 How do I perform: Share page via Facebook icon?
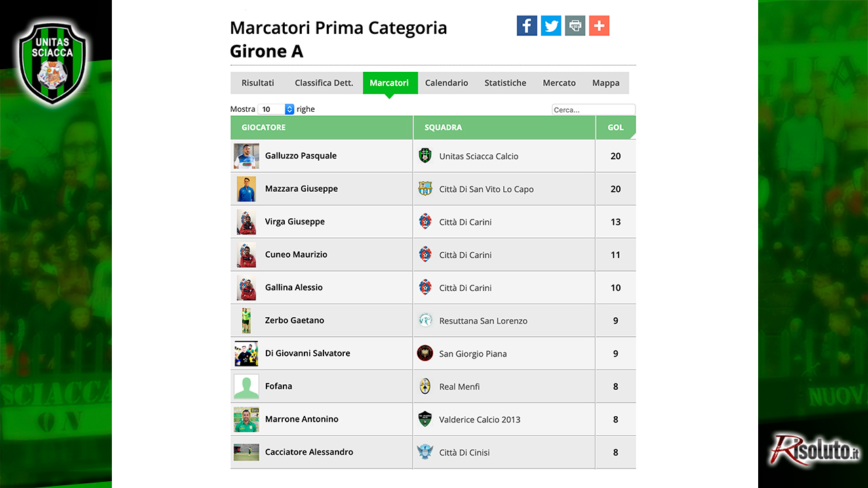click(x=527, y=26)
